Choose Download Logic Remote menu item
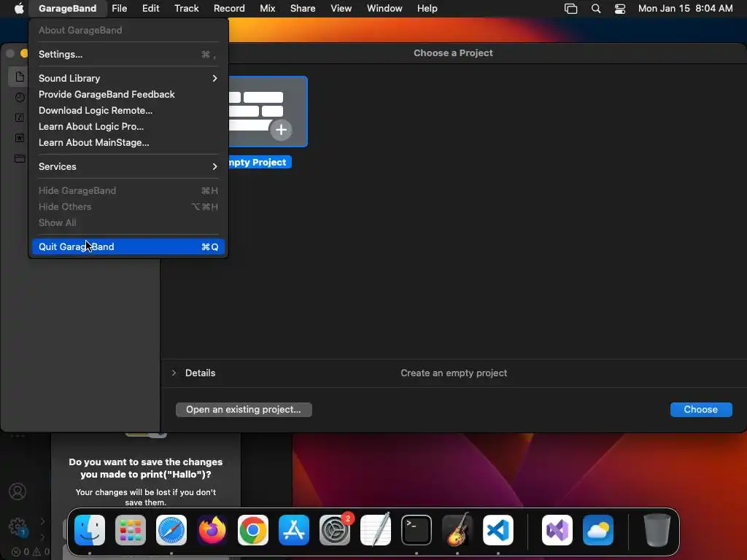The width and height of the screenshot is (747, 560). point(128,111)
